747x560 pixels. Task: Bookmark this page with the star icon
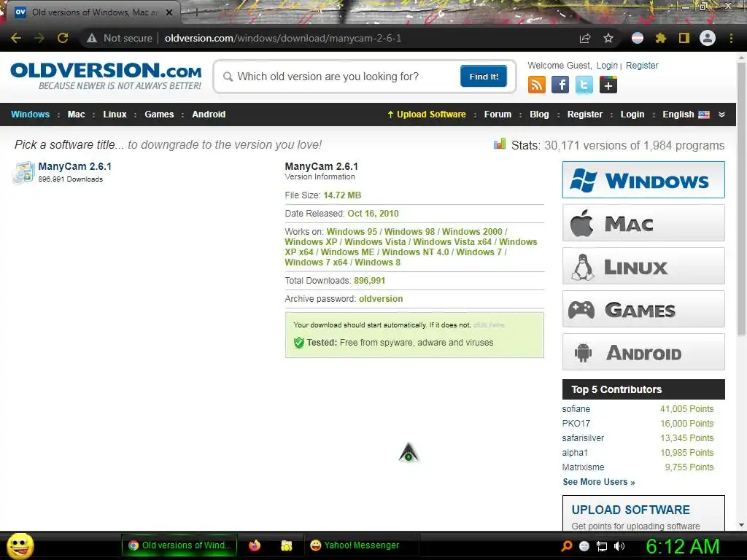(608, 38)
